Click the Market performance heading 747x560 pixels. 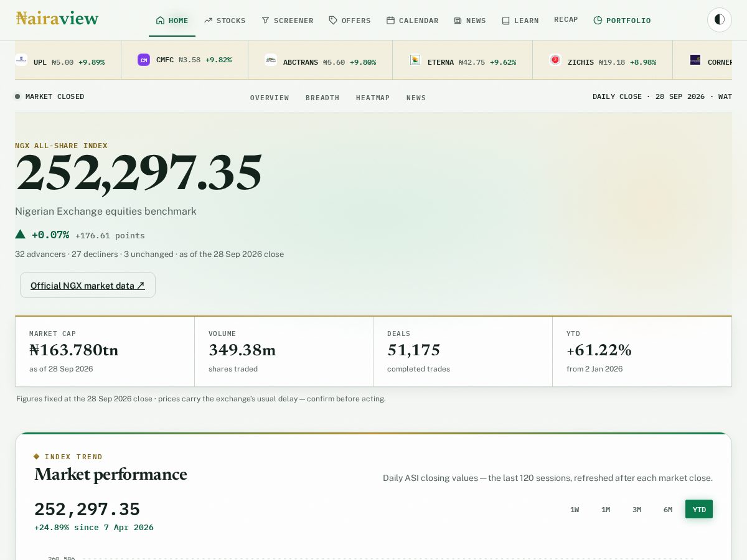[x=111, y=474]
